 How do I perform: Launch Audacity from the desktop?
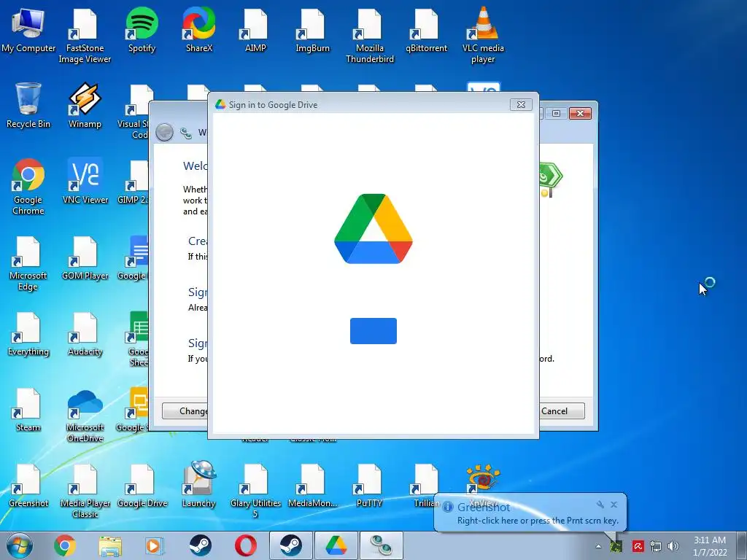[85, 333]
